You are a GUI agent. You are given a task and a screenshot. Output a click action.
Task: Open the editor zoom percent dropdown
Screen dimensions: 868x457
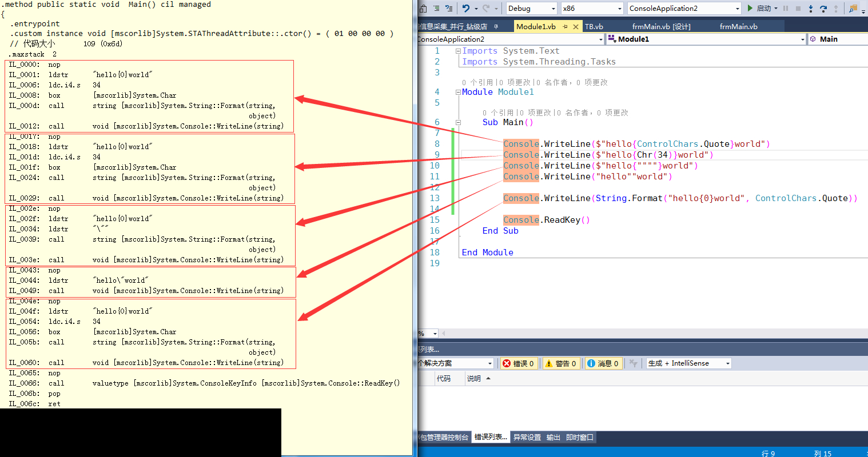428,334
